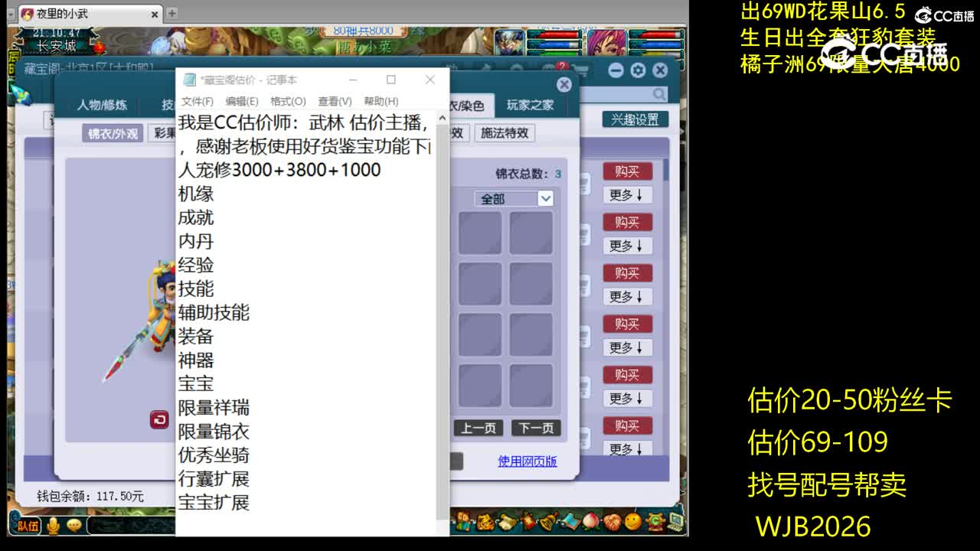Click the search magnifier icon
Image resolution: width=980 pixels, height=551 pixels.
point(659,93)
